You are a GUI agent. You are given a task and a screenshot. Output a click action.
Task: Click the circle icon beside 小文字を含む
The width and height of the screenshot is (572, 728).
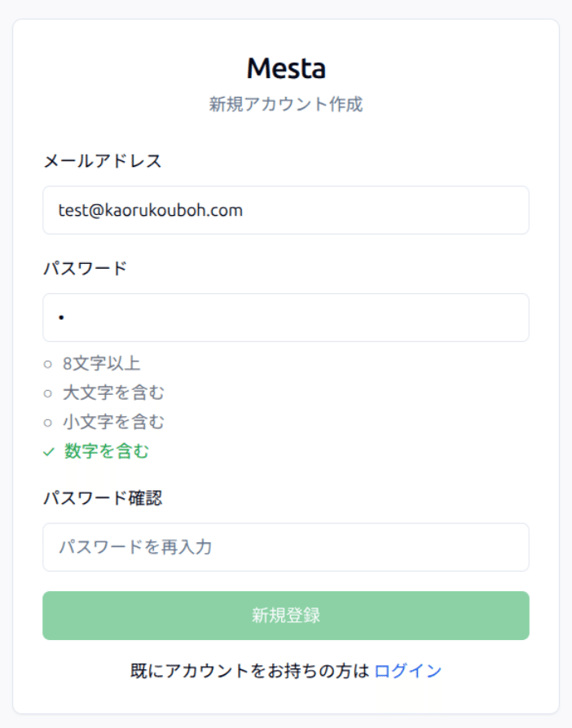pos(48,423)
